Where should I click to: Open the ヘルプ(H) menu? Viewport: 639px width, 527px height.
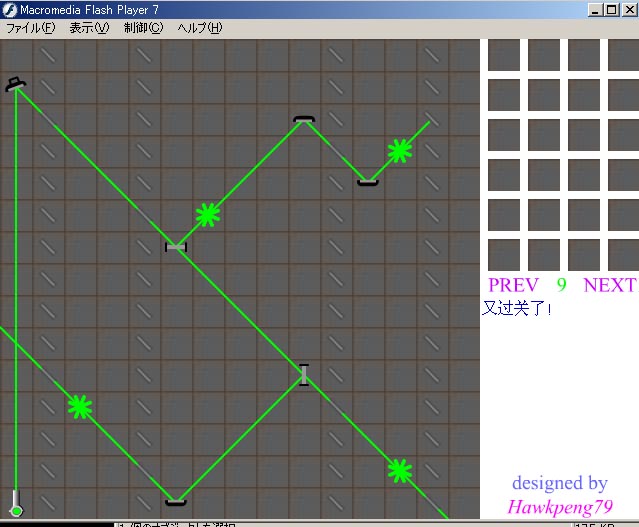point(200,28)
